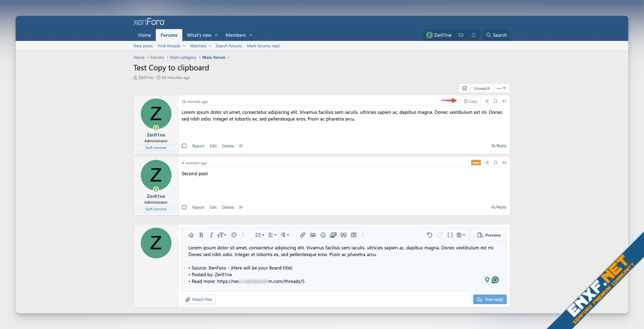644x329 pixels.
Task: Open the Main category breadcrumb link
Action: click(x=183, y=57)
